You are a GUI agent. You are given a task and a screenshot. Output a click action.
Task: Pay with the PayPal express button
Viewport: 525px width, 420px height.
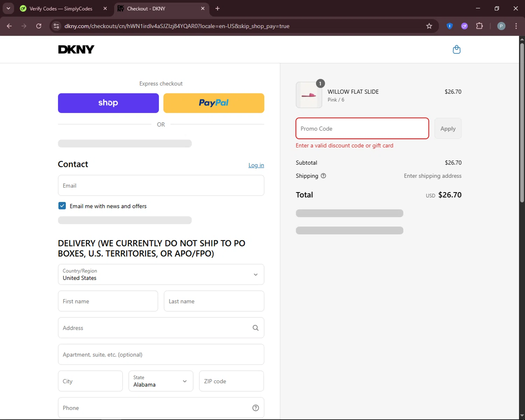[214, 103]
